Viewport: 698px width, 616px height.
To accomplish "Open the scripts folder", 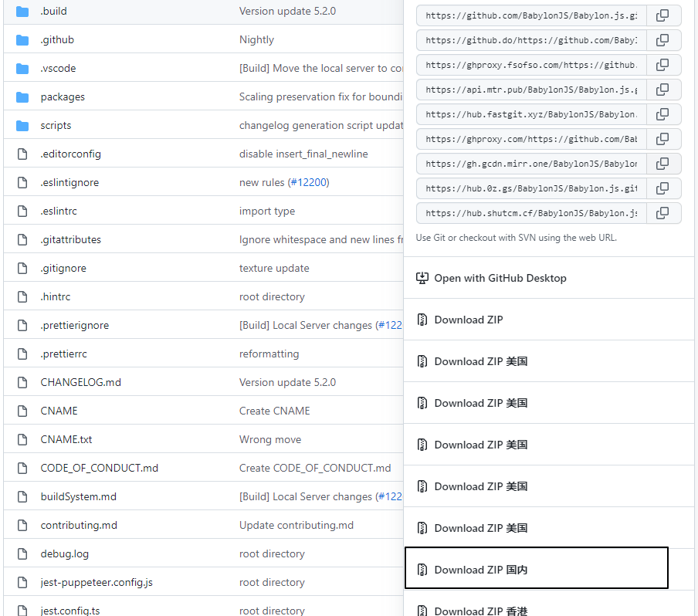I will pyautogui.click(x=56, y=126).
